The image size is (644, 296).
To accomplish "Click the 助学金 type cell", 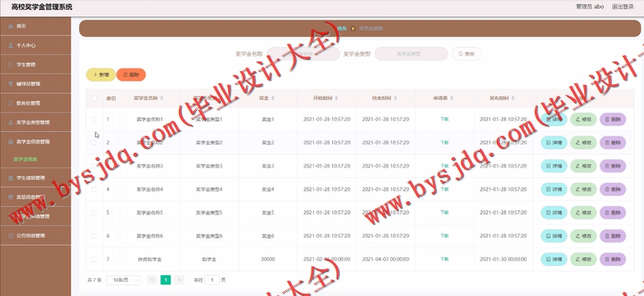I will [x=209, y=260].
